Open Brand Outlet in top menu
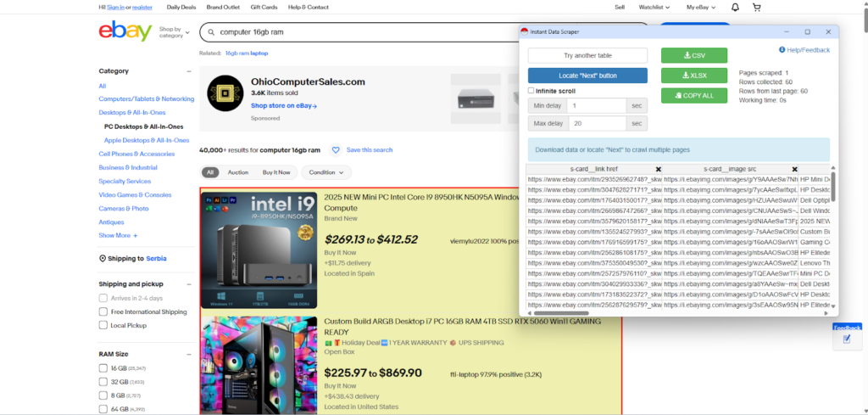868x415 pixels. 223,7
